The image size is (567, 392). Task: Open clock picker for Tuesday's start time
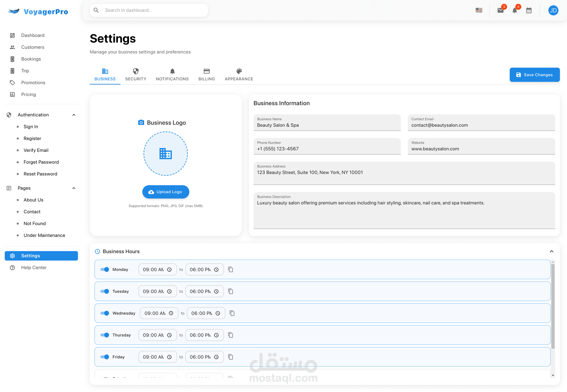170,291
